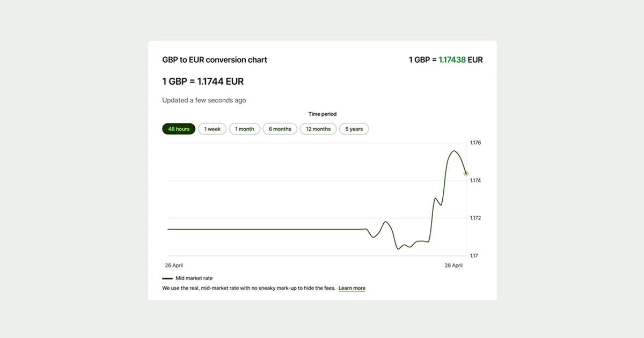
Task: Click the Updated a few seconds ago text
Action: tap(204, 100)
